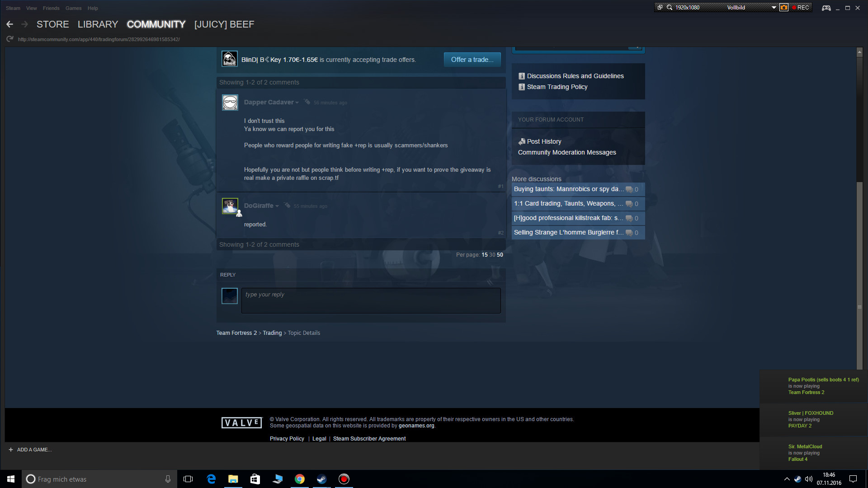Click Dapper Cadaver's avatar image
This screenshot has height=488, width=868.
coord(230,103)
